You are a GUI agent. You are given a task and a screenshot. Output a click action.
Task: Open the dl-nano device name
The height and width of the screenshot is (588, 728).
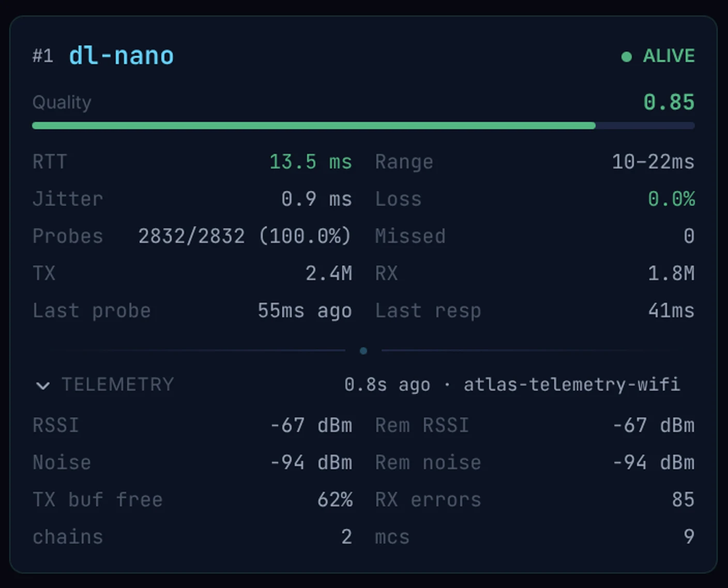pos(121,55)
